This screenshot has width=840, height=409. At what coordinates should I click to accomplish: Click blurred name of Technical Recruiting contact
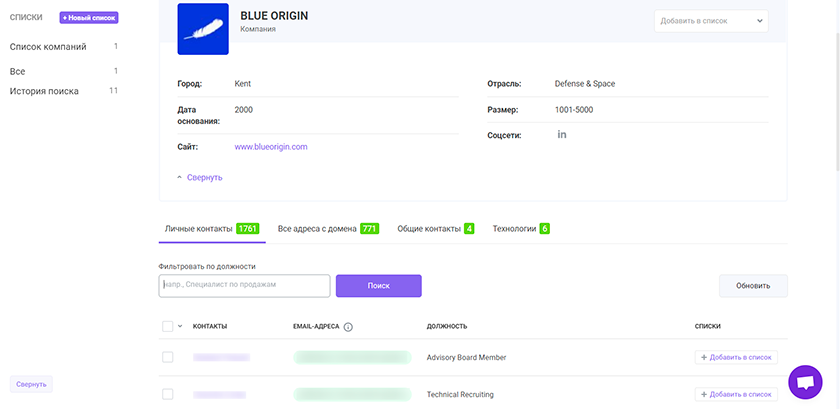pos(220,395)
